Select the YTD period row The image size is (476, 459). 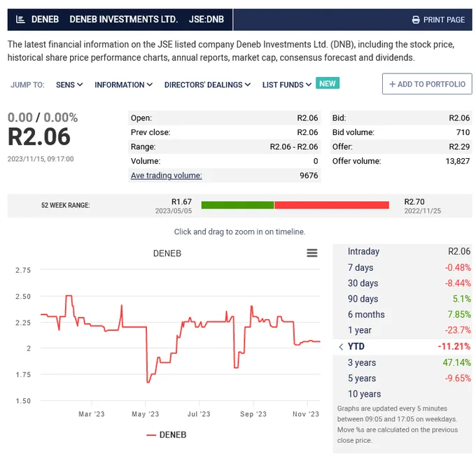[x=402, y=346]
